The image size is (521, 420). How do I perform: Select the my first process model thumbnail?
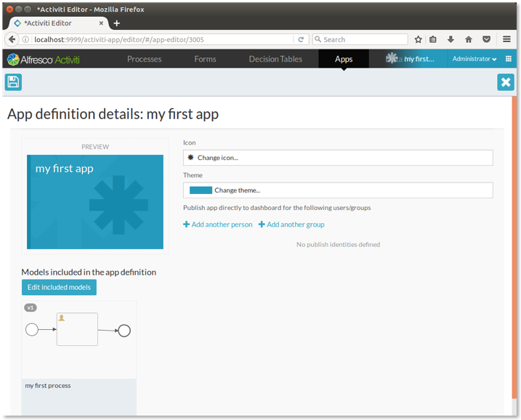click(78, 340)
